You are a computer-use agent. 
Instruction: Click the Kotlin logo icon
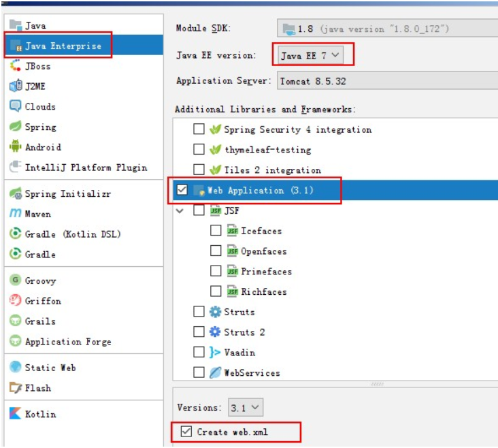(16, 414)
